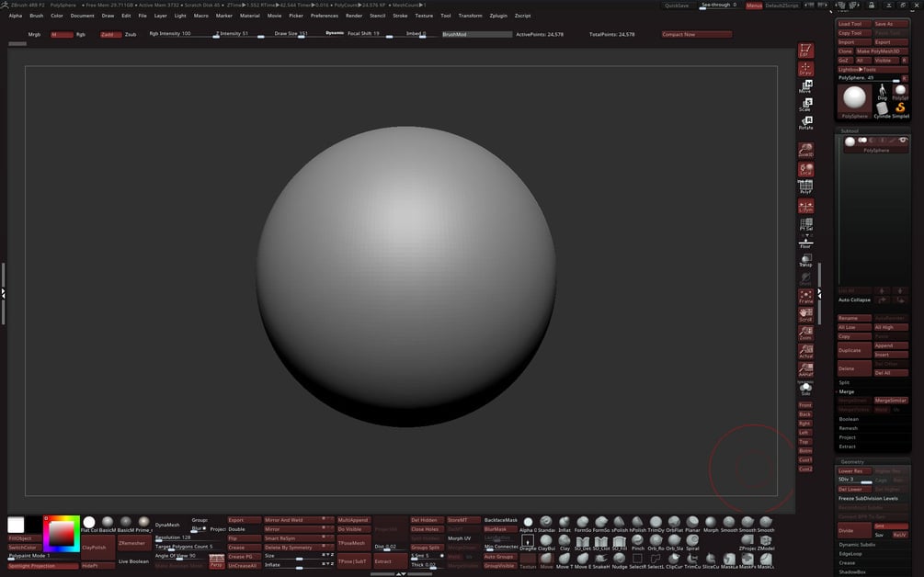Image resolution: width=924 pixels, height=577 pixels.
Task: Click the L.Sym local symmetry icon
Action: pyautogui.click(x=805, y=206)
